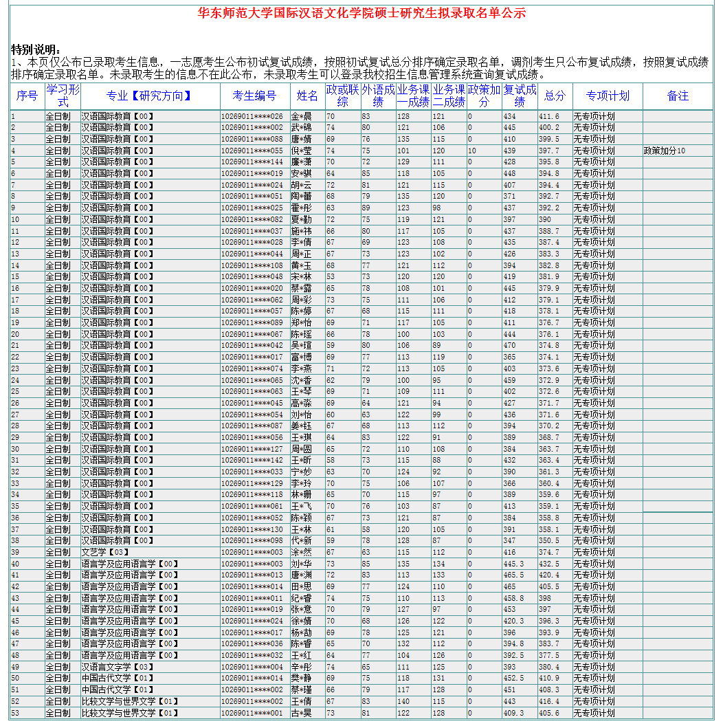Click the 专业【研究方向】 column header
This screenshot has height=728, width=723.
tap(150, 96)
